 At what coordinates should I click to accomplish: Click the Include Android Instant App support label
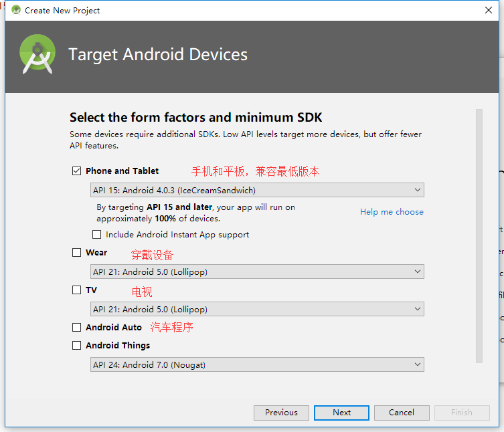point(177,235)
